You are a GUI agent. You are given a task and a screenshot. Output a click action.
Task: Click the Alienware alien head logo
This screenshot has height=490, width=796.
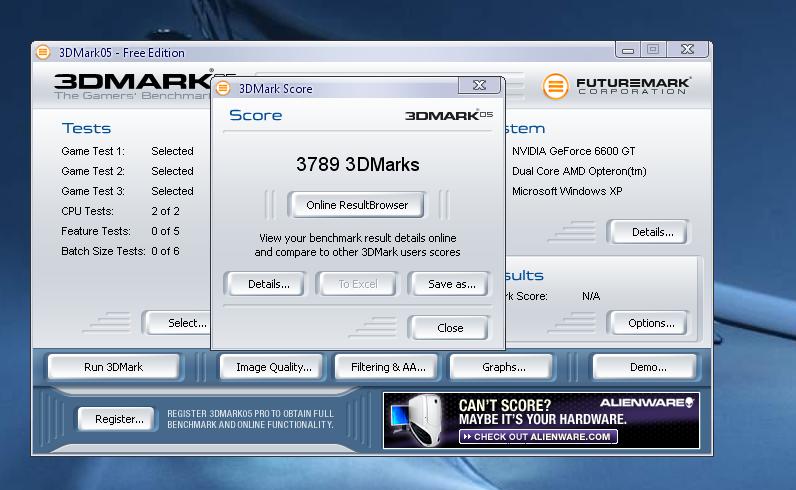click(689, 403)
